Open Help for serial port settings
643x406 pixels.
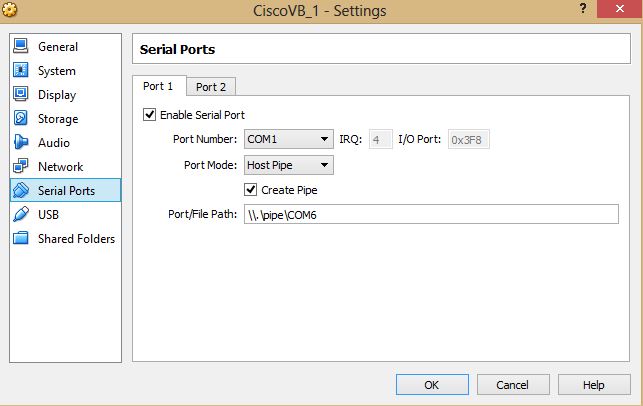tap(593, 385)
